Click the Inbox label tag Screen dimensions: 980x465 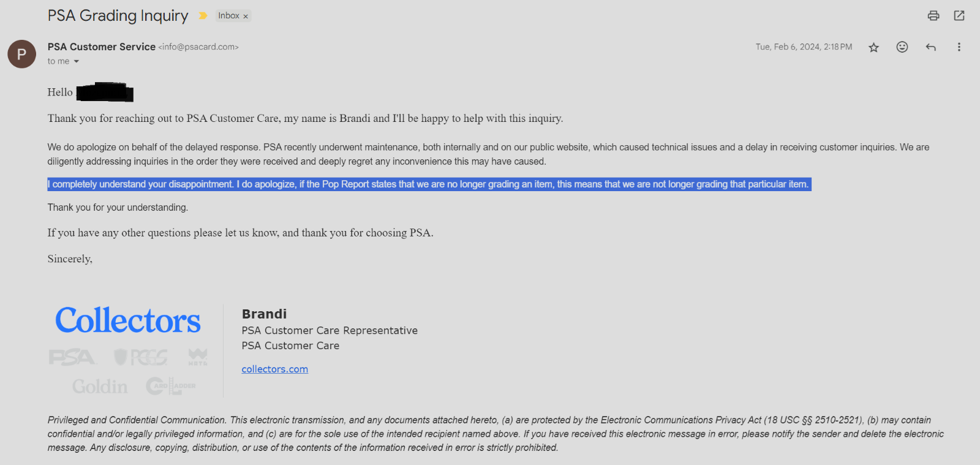[228, 16]
